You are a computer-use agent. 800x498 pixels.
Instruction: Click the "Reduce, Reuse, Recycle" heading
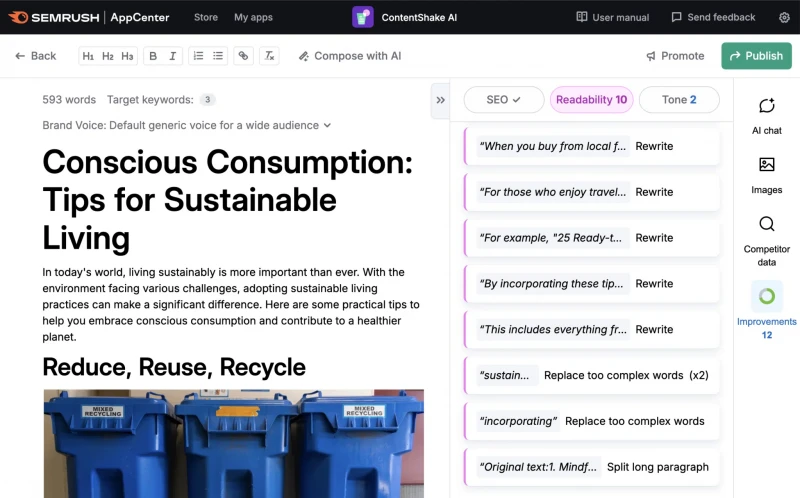point(174,367)
